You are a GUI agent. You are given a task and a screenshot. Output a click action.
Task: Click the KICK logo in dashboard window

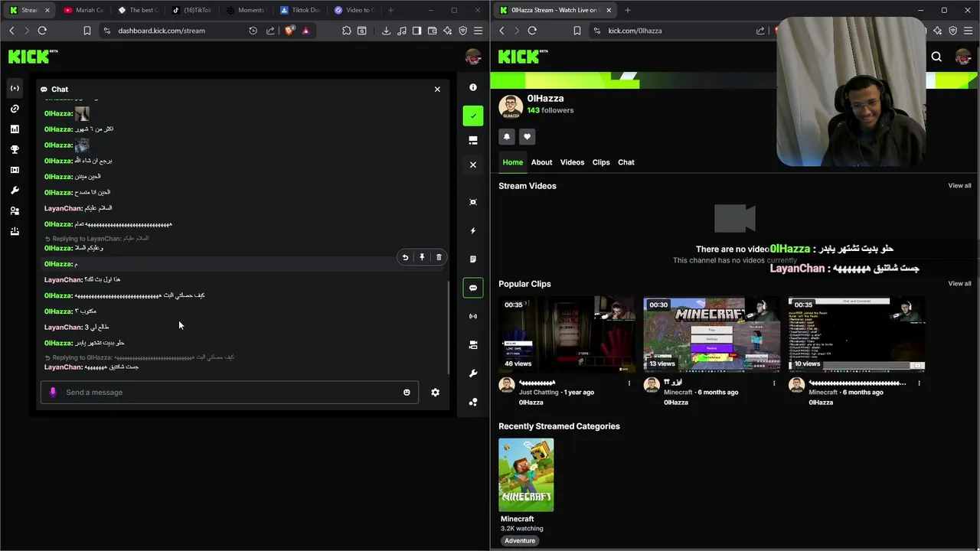point(33,57)
